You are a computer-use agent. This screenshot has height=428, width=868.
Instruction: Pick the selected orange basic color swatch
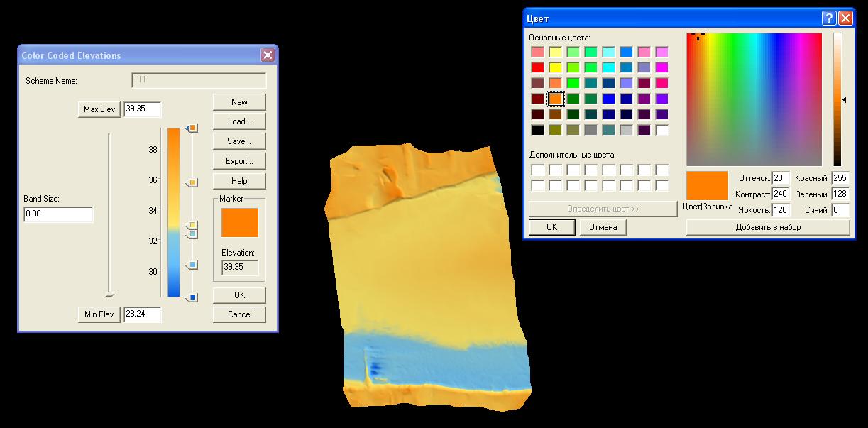[556, 99]
